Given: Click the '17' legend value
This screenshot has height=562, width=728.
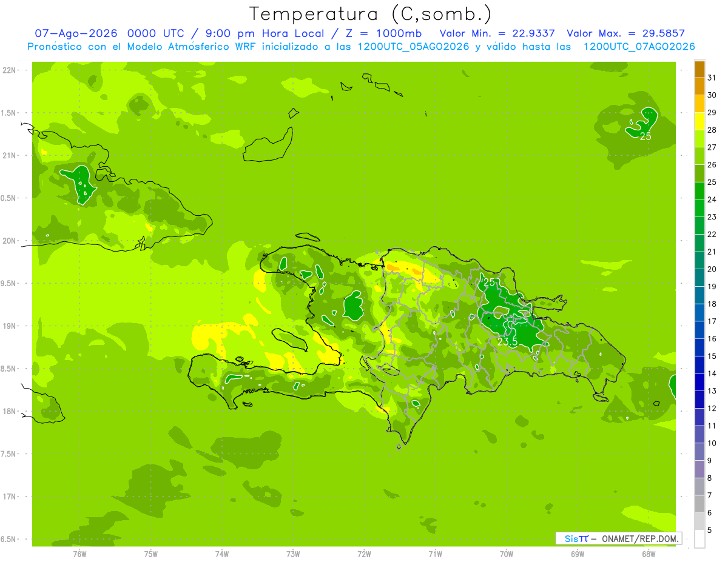Looking at the screenshot, I should (712, 321).
